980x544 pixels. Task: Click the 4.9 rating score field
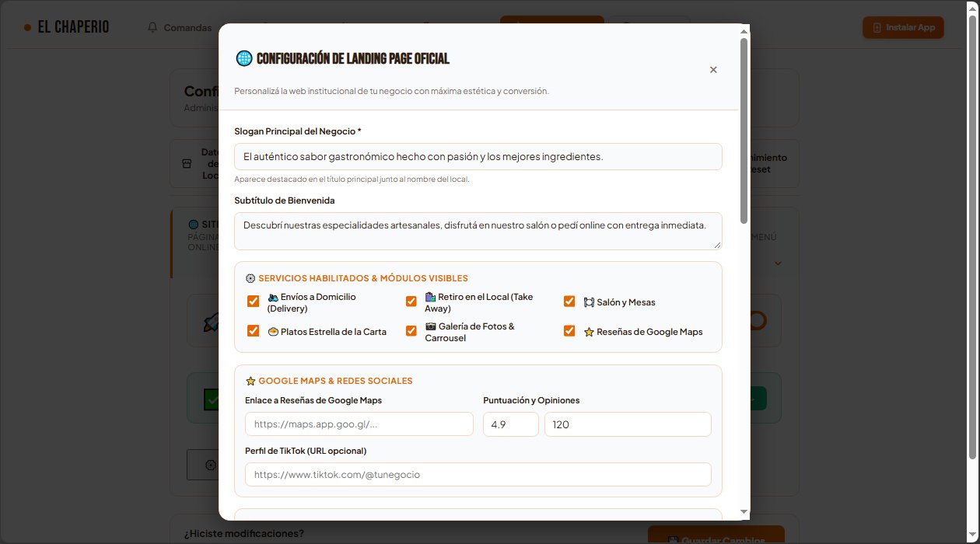pyautogui.click(x=511, y=424)
